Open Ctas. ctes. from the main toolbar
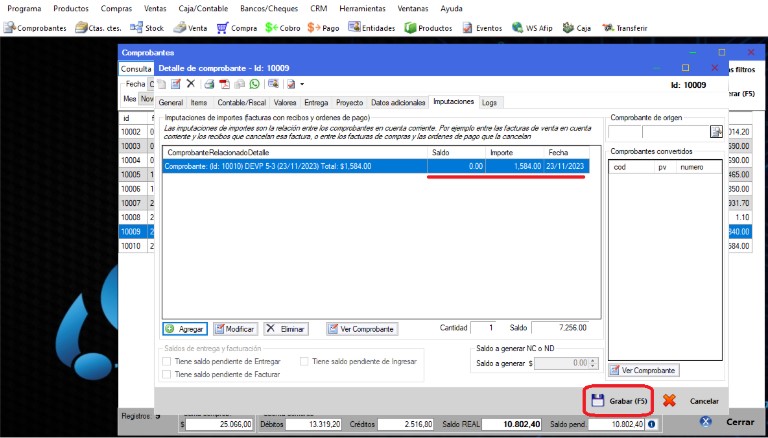The width and height of the screenshot is (768, 438). [x=98, y=28]
